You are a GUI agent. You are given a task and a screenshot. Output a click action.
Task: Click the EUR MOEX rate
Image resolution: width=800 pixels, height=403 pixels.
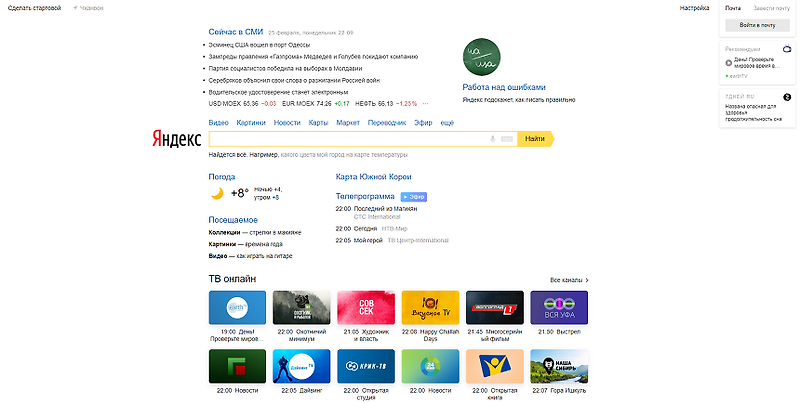coord(316,104)
